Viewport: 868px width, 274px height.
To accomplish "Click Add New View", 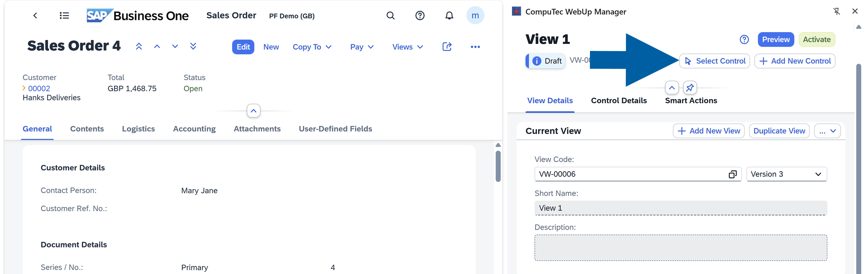I will 708,131.
